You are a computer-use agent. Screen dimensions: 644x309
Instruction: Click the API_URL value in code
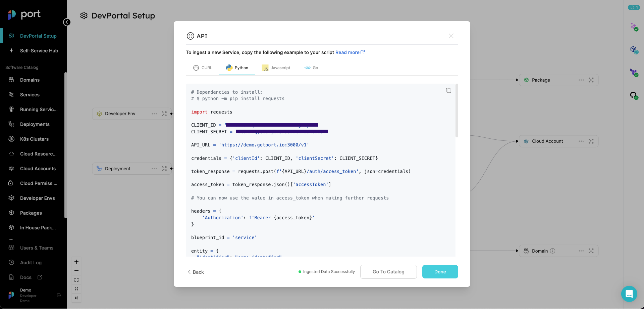[x=264, y=145]
